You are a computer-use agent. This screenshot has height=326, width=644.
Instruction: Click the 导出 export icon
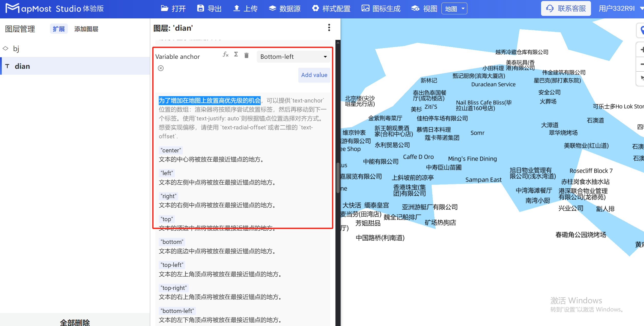pyautogui.click(x=201, y=8)
